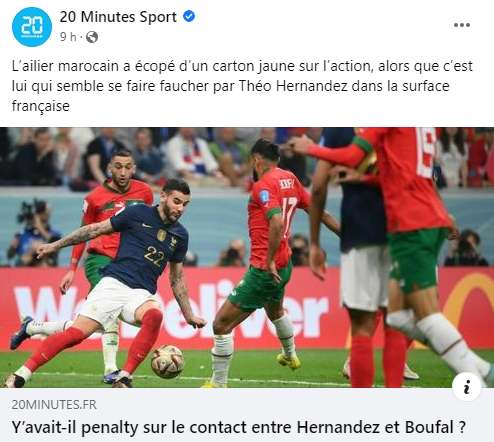
Task: Click the 20MINUTES.FR source domain
Action: 54,405
